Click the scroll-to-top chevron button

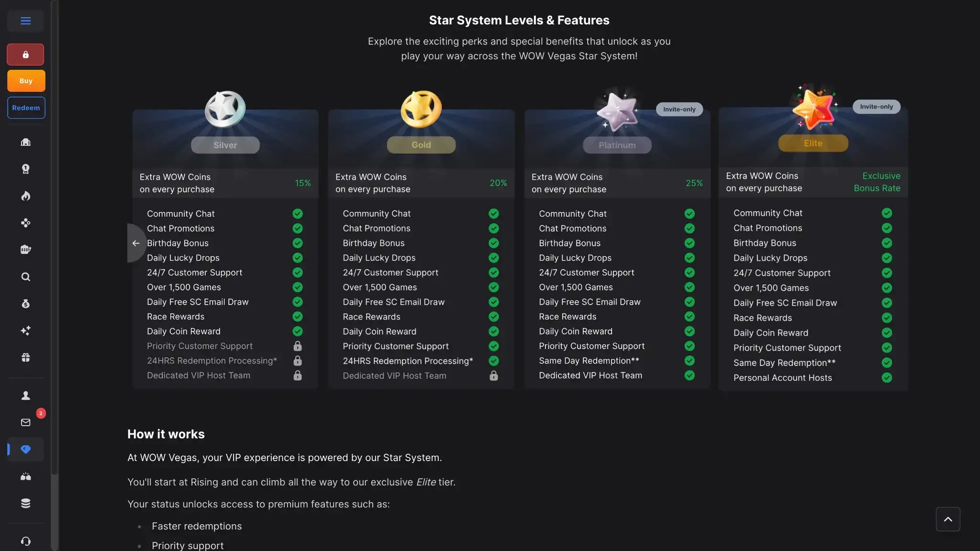tap(947, 519)
